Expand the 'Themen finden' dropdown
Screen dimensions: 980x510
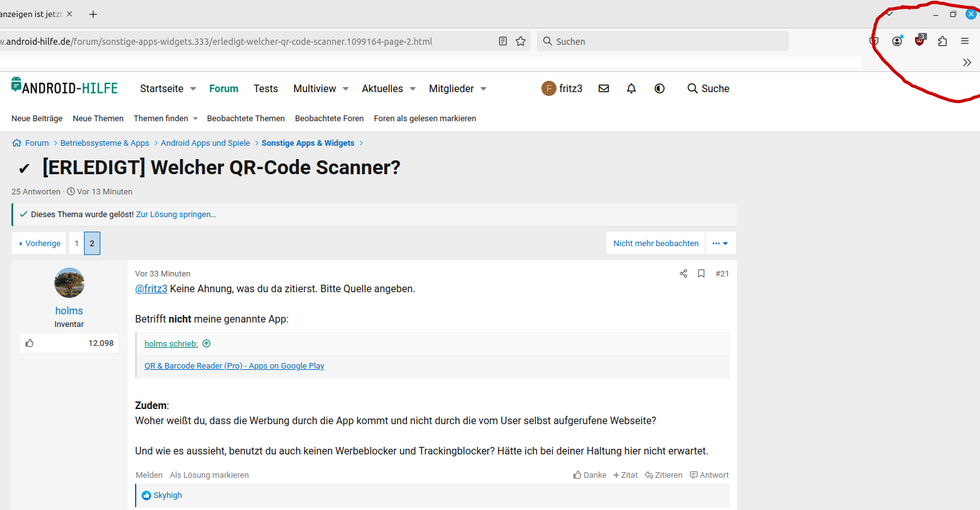click(x=196, y=119)
